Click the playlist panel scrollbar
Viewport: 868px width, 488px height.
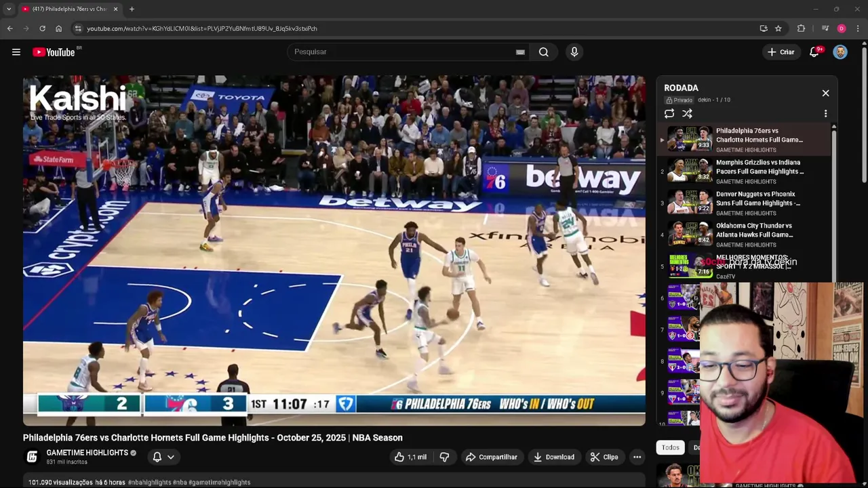[x=833, y=203]
